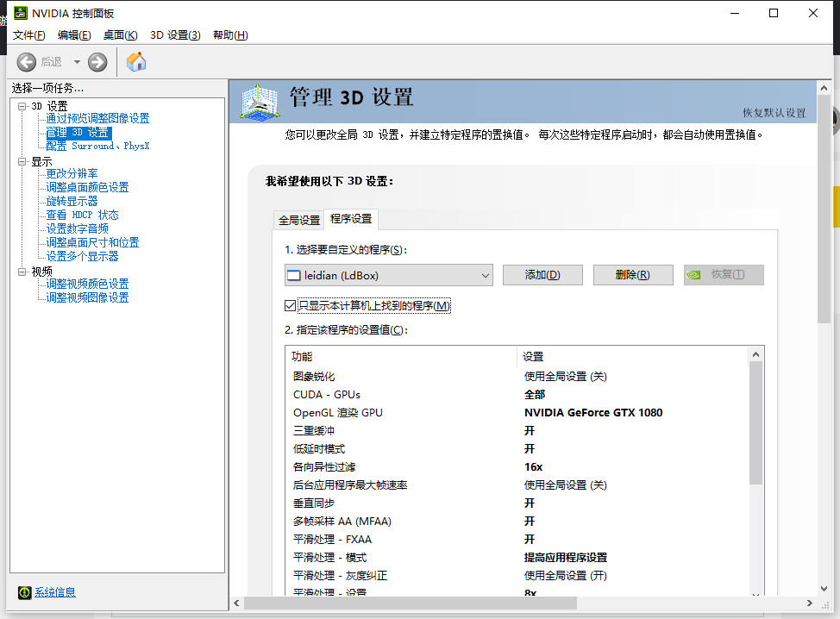Collapse the 视频 tree node
This screenshot has width=840, height=619.
tap(22, 272)
